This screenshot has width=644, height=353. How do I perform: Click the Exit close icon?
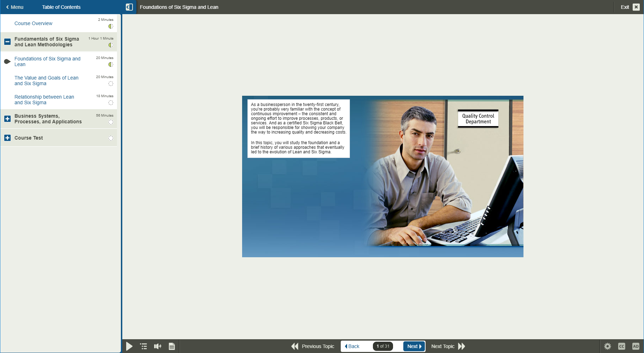636,7
